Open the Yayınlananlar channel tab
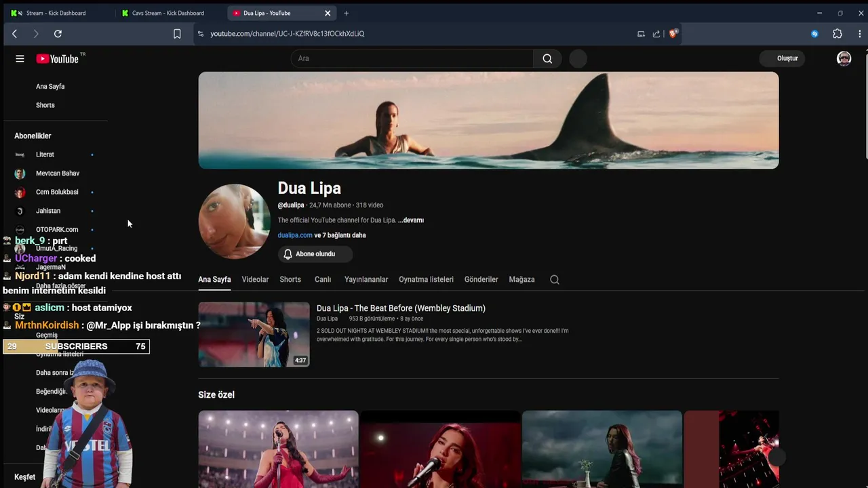868x488 pixels. click(366, 279)
